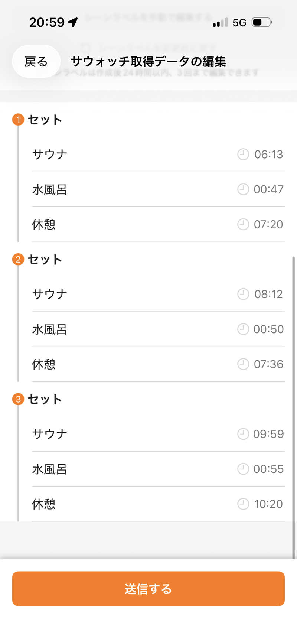The image size is (297, 644).
Task: Edit set 3 水風呂 time 00:55
Action: click(x=268, y=469)
